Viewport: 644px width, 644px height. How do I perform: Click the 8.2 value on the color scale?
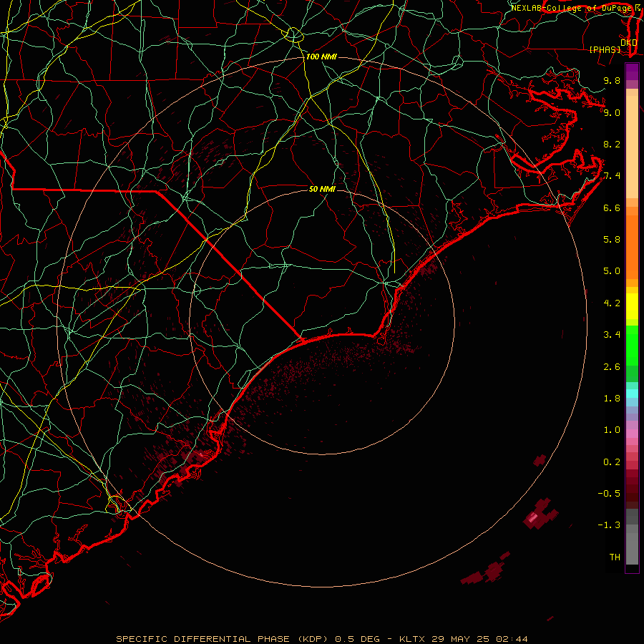(x=612, y=144)
